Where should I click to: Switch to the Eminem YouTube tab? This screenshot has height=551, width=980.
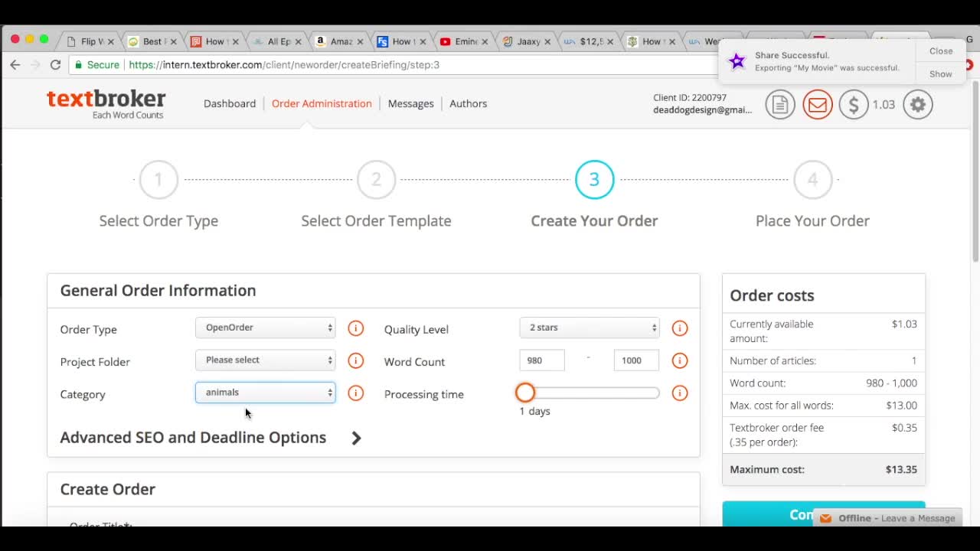(x=463, y=41)
